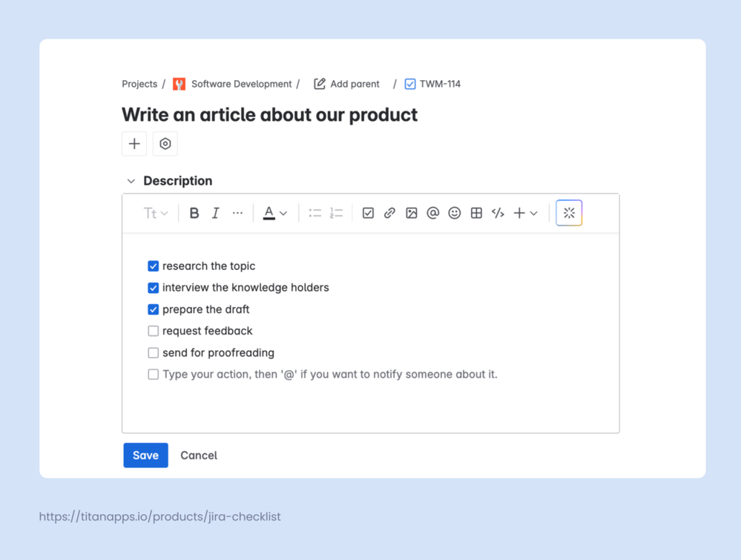Open the AI assistant sparkle icon
This screenshot has height=560, width=741.
(568, 213)
